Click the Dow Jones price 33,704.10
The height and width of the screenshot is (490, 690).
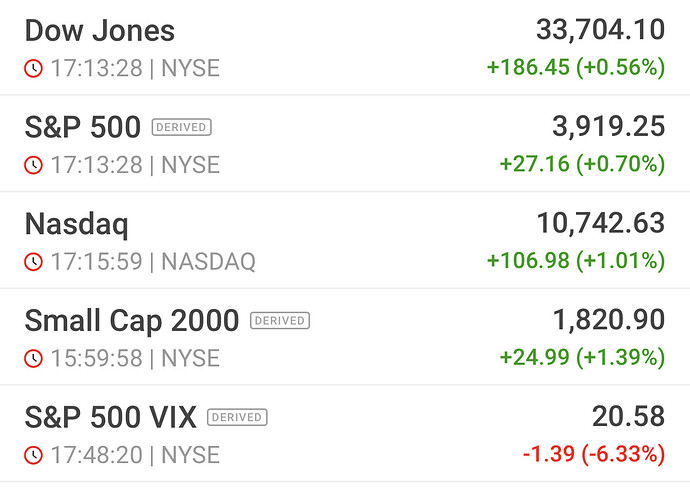point(600,31)
